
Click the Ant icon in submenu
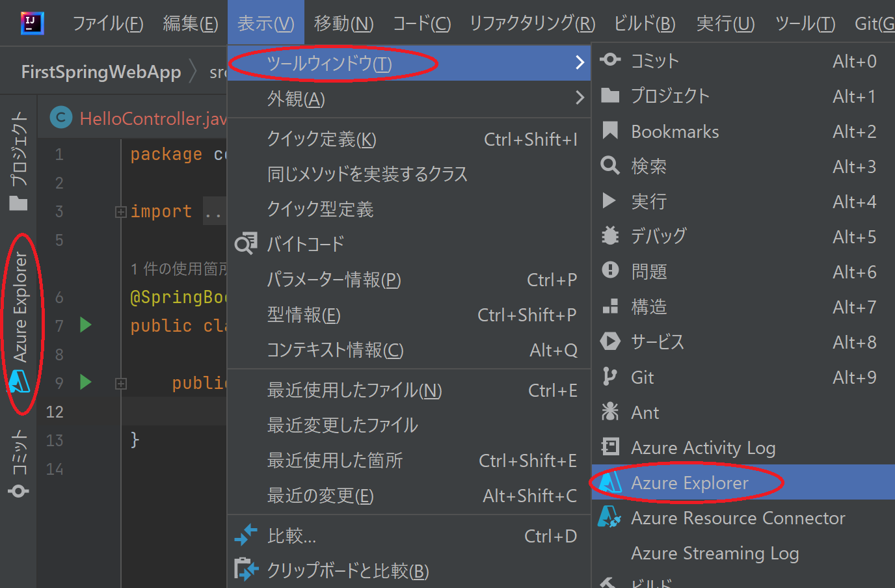coord(610,411)
